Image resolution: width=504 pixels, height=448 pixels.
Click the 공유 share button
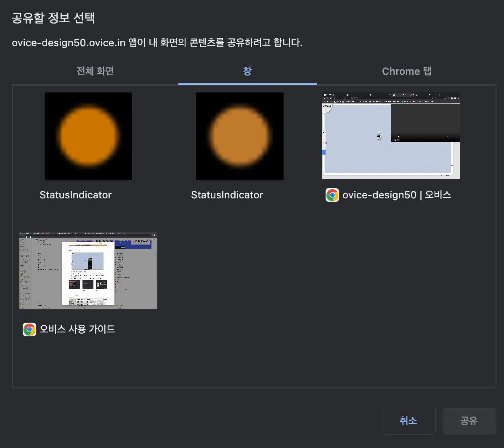tap(469, 421)
